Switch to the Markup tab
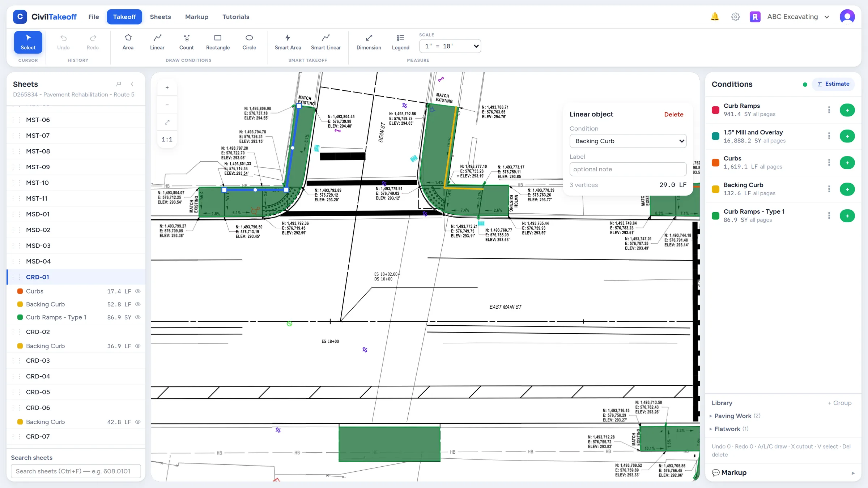Screen dimensions: 868x488 coord(197,17)
